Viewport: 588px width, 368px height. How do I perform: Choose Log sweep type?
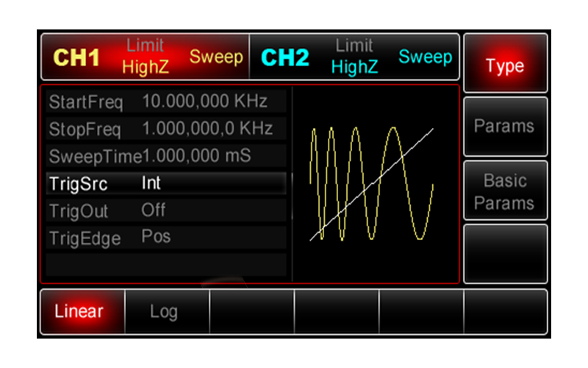click(x=163, y=311)
